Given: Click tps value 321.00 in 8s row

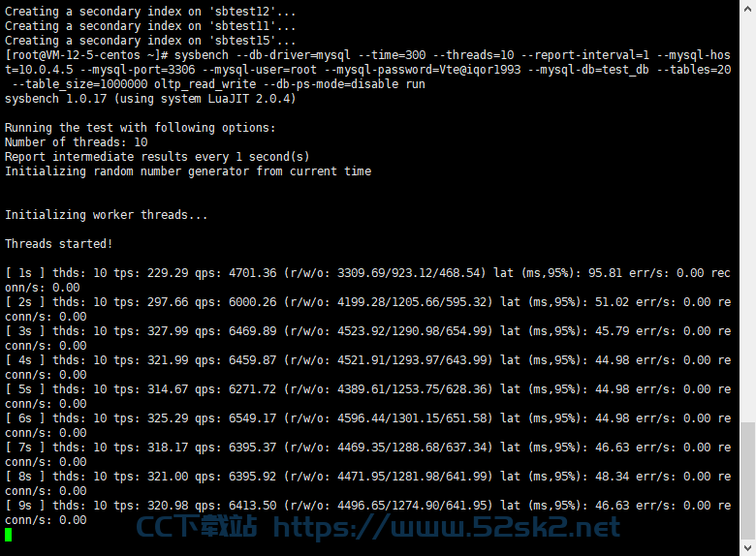Looking at the screenshot, I should pos(168,477).
